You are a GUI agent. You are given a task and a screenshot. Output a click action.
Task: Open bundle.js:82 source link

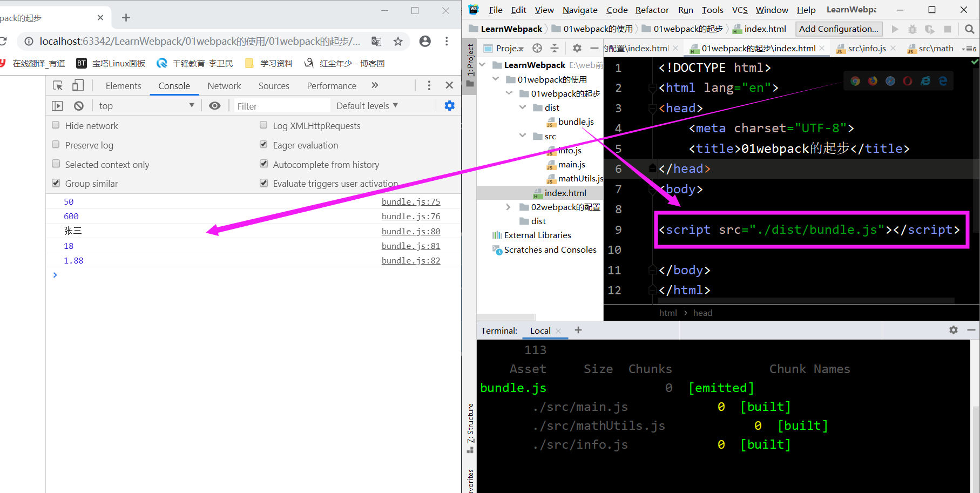coord(411,260)
